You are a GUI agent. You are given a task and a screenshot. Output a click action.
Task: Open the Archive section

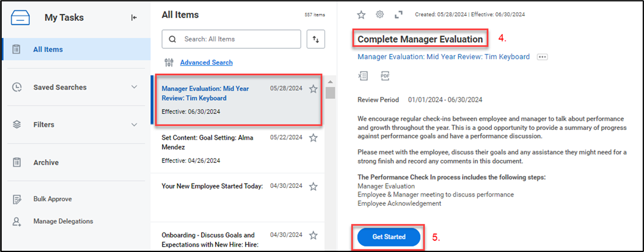click(x=46, y=162)
